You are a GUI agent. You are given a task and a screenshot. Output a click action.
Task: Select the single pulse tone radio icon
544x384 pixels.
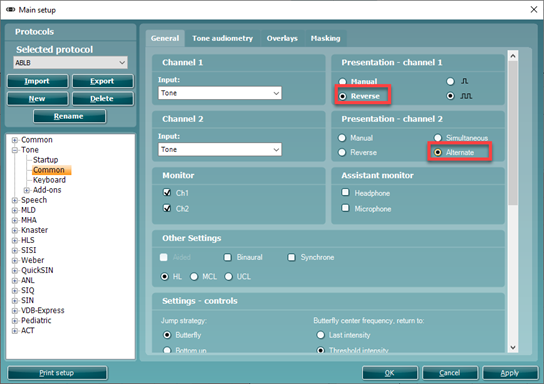coord(450,82)
